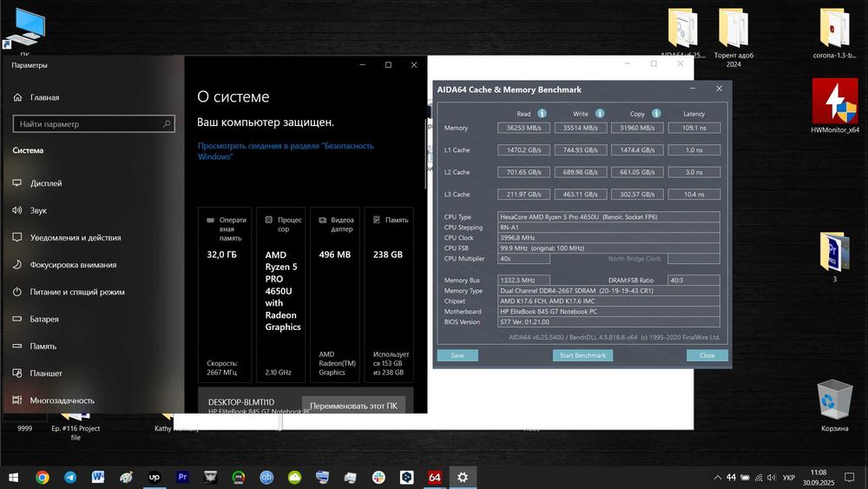Open Windows Security details link
Viewport: 868px width, 489px height.
pos(286,151)
